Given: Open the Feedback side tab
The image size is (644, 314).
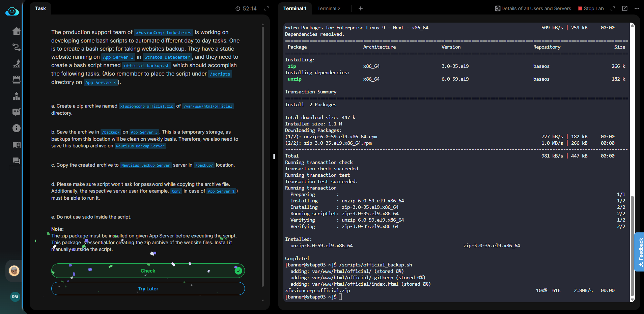Looking at the screenshot, I should 640,252.
